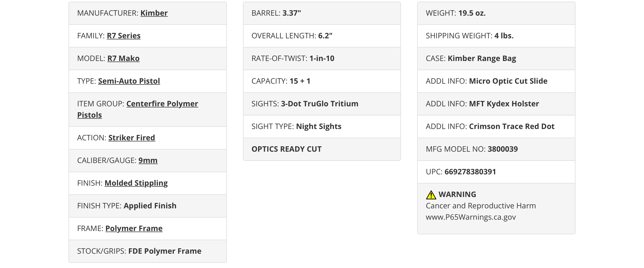The width and height of the screenshot is (644, 268).
Task: Click the www.P65Warnings.ca.gov address text
Action: 471,217
